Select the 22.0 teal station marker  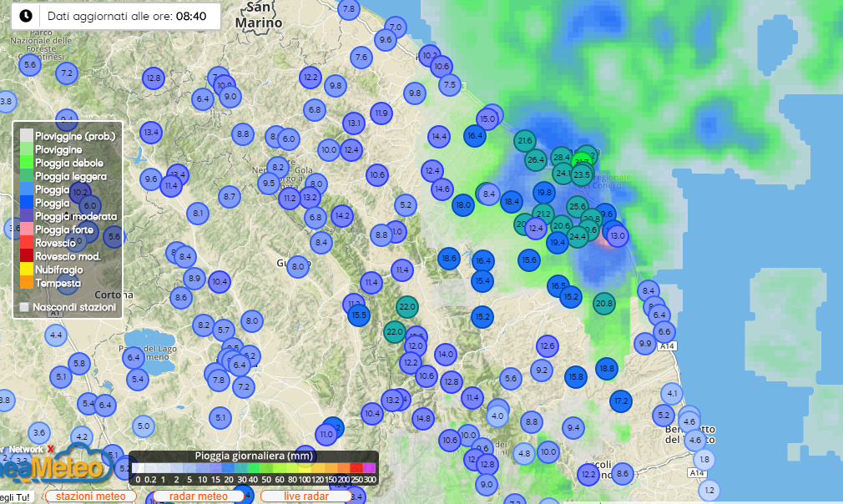click(407, 307)
